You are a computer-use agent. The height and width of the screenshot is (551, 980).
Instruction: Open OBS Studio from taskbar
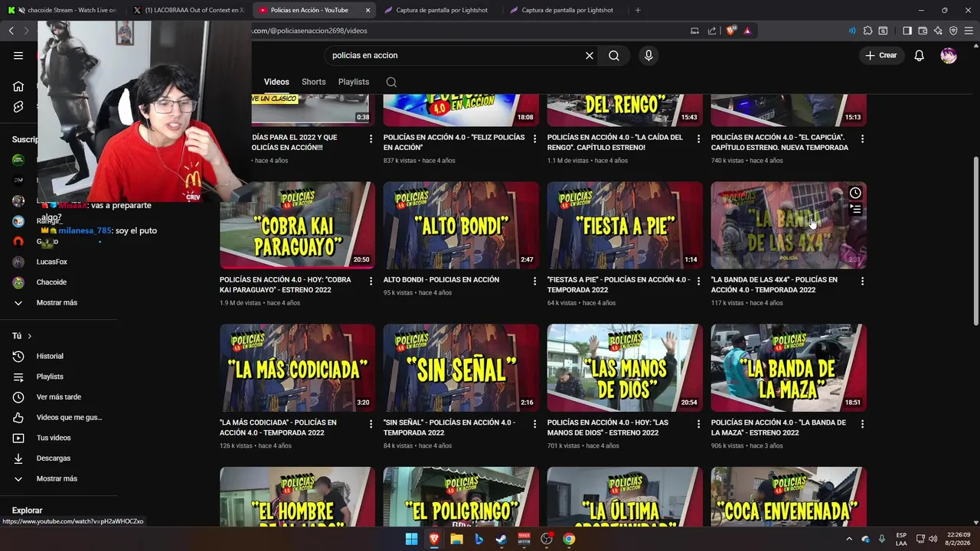547,539
